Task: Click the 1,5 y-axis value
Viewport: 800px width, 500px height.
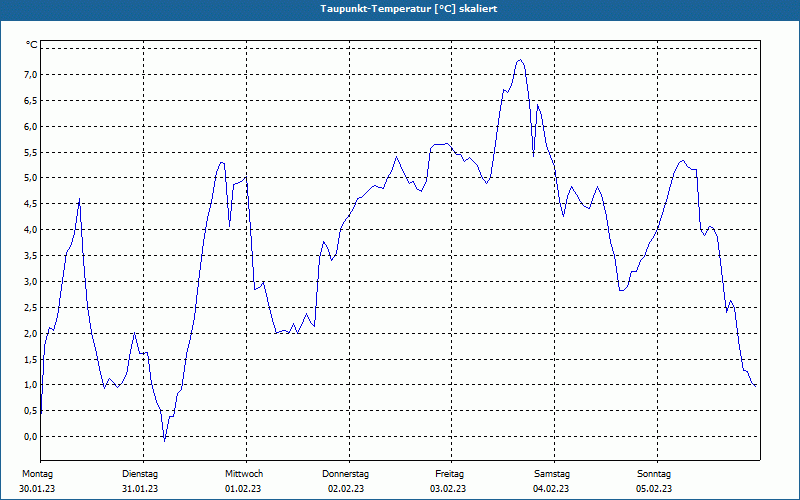Action: pyautogui.click(x=30, y=359)
